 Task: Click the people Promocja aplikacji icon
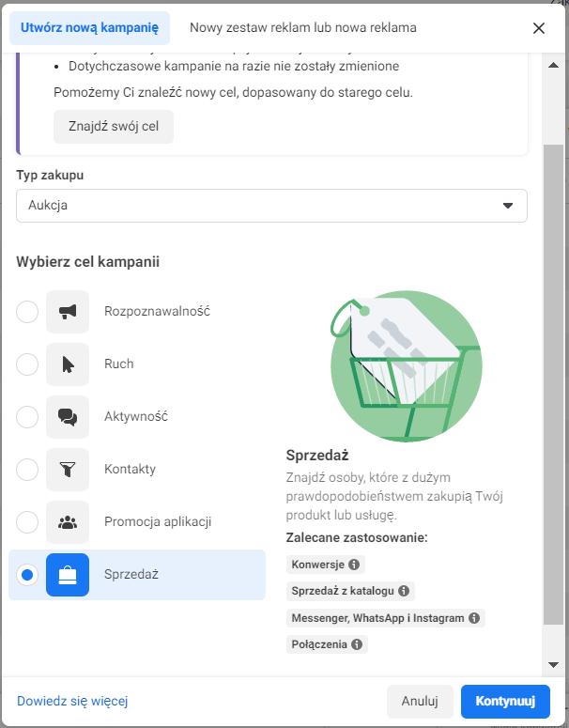68,522
